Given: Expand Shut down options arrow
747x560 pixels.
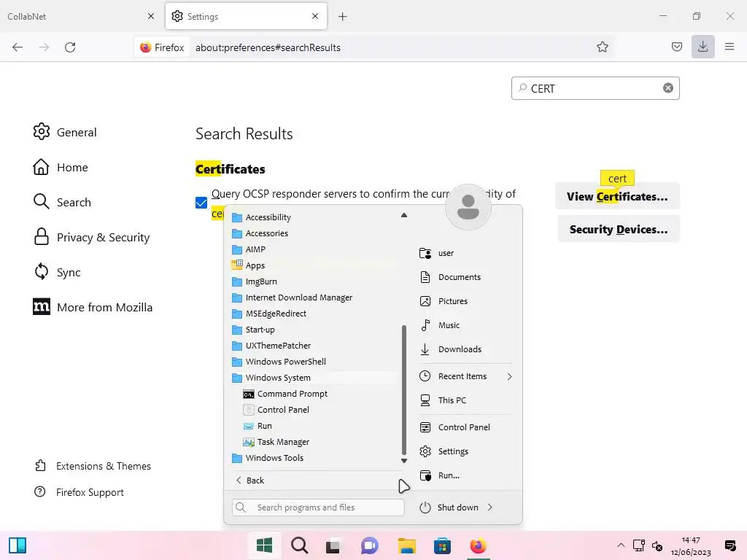Looking at the screenshot, I should tap(490, 507).
